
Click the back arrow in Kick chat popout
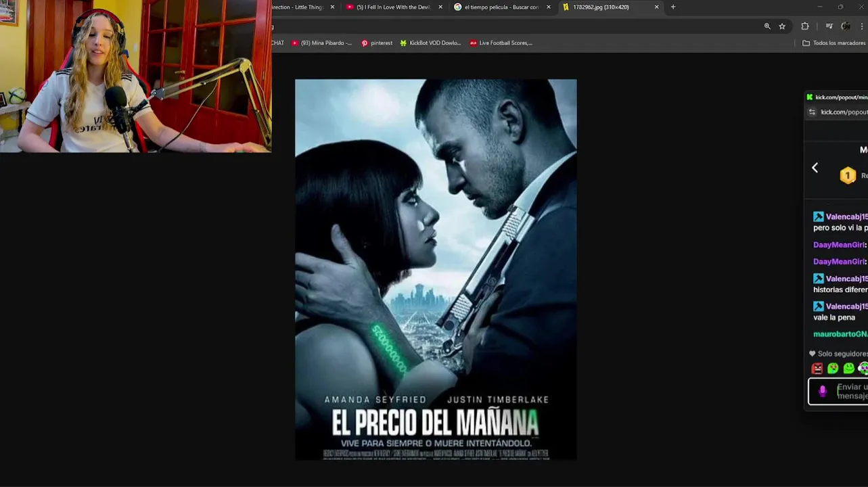tap(815, 168)
